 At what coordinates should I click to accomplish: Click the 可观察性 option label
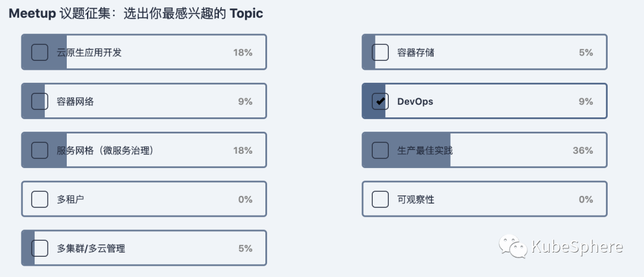(416, 199)
